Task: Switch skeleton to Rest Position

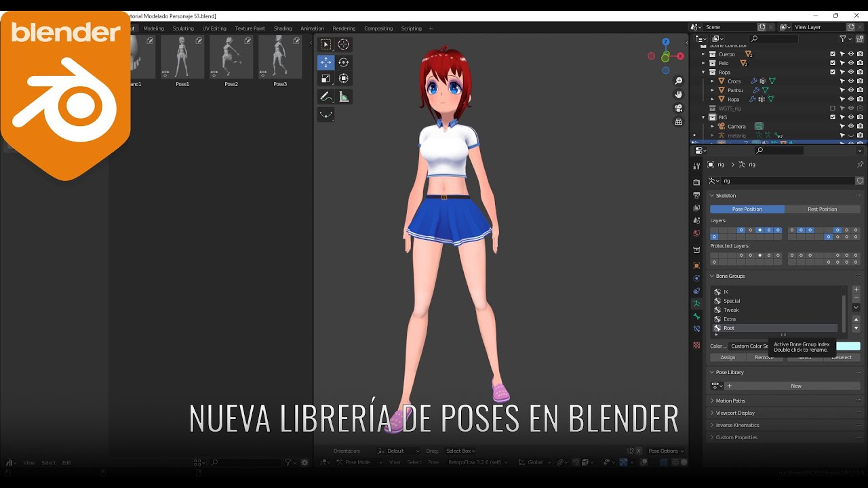Action: tap(822, 209)
